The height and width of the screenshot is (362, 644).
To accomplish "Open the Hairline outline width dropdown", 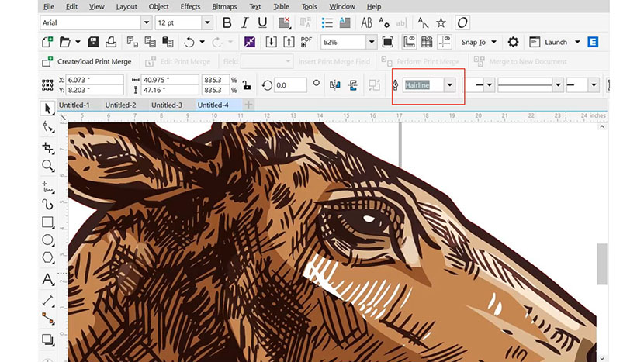I will tap(449, 85).
